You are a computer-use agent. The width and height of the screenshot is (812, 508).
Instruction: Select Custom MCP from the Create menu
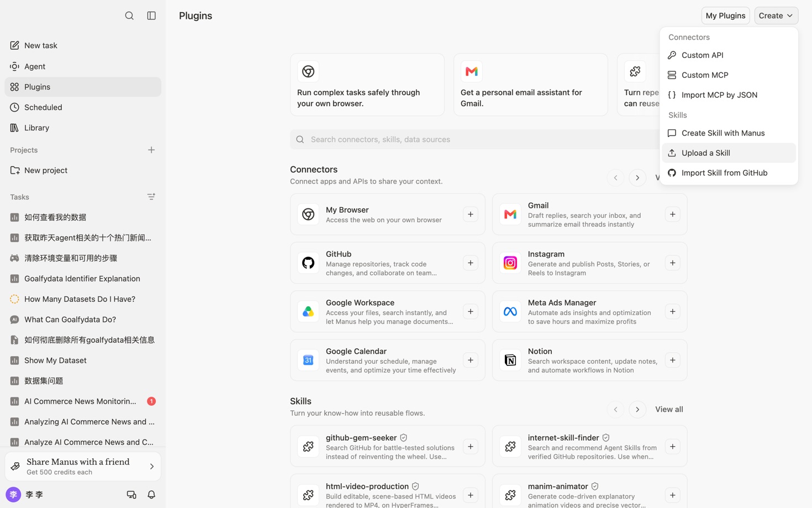point(729,75)
